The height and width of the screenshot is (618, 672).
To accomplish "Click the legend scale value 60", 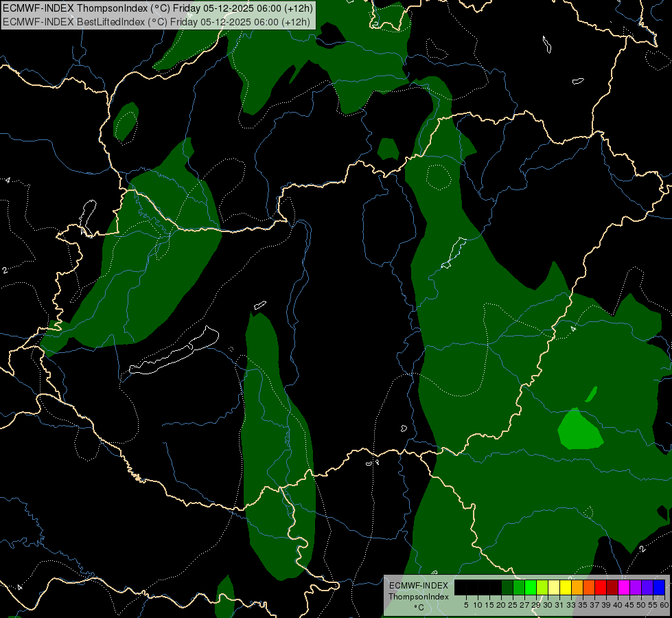I will click(x=664, y=605).
